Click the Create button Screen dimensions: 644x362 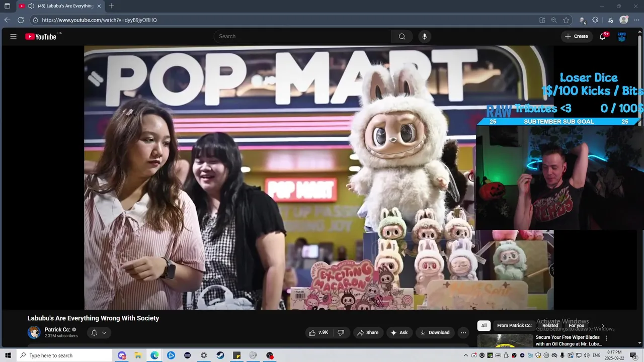pyautogui.click(x=577, y=36)
